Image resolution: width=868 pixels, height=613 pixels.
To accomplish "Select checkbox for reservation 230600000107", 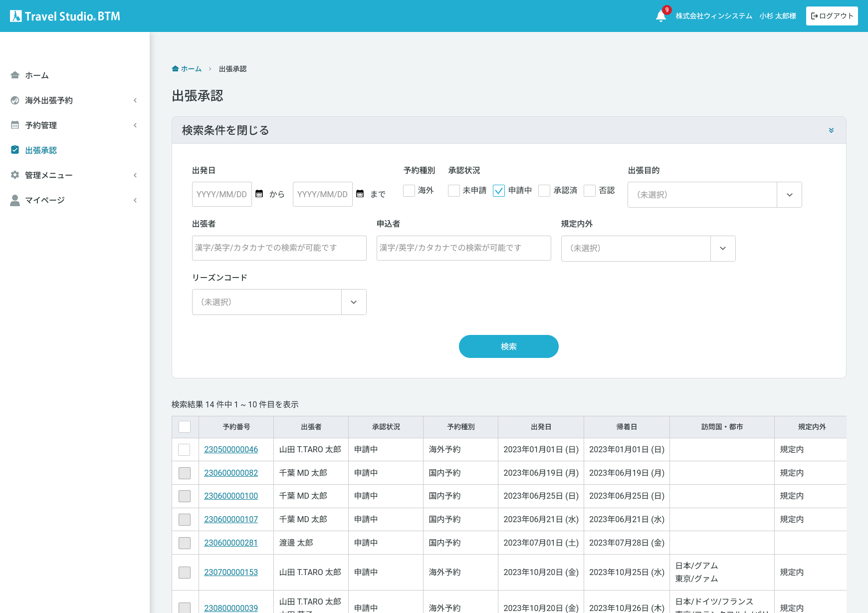I will point(185,520).
